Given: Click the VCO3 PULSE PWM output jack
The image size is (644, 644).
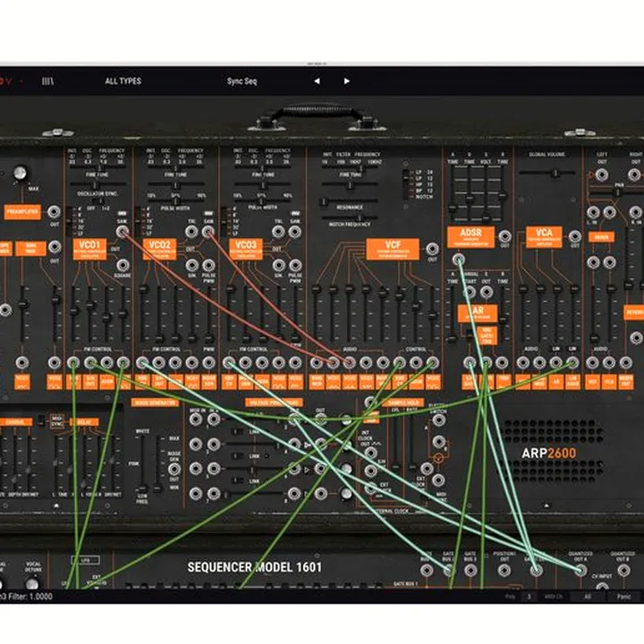Looking at the screenshot, I should click(295, 266).
